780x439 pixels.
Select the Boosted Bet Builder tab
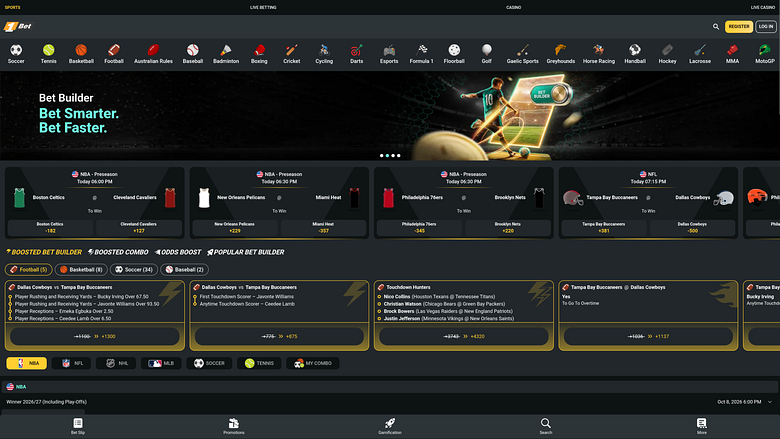coord(44,252)
